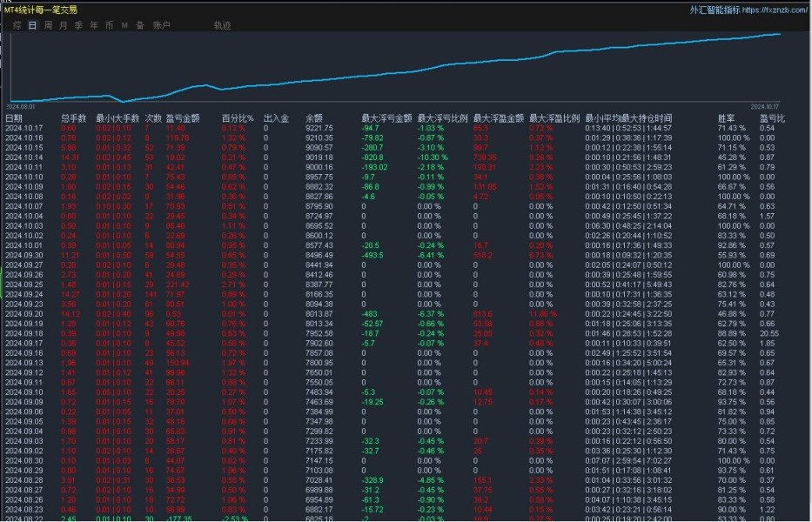Click the 日期 column header
Image resolution: width=812 pixels, height=522 pixels.
[x=14, y=118]
